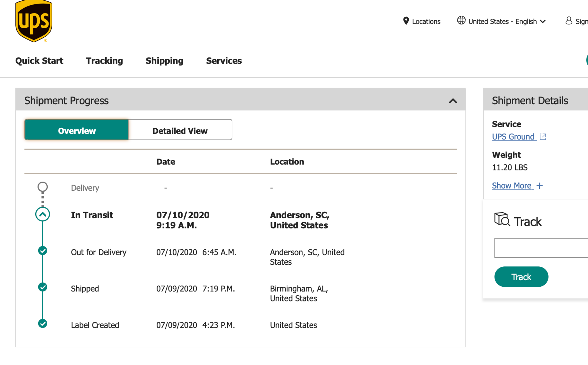Click the Sign in link
The image size is (588, 365).
coord(582,21)
